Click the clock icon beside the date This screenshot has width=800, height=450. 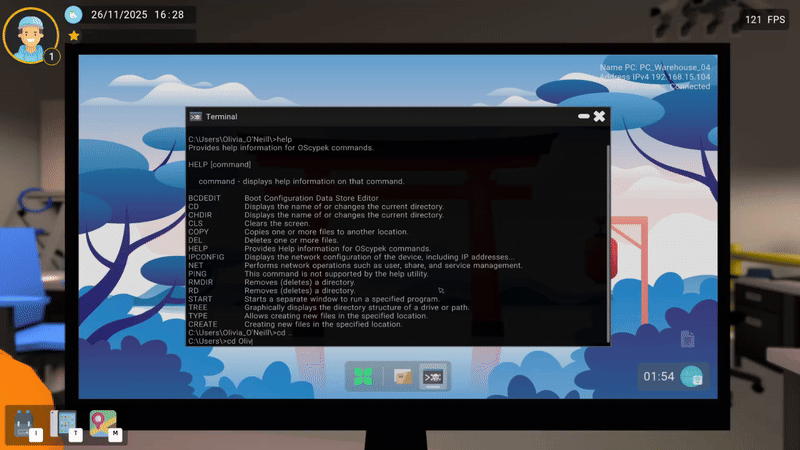pos(73,14)
